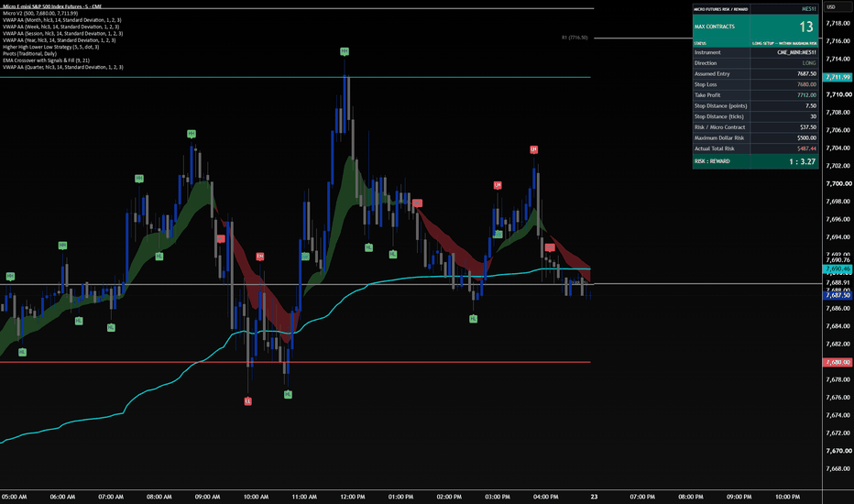Click the 12:00 PM time axis label
The width and height of the screenshot is (854, 504).
click(x=353, y=497)
